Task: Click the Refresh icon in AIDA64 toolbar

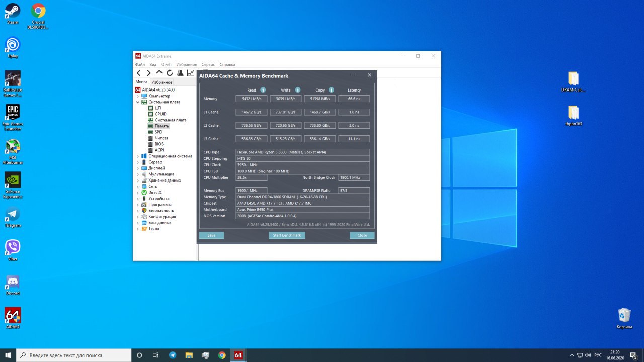Action: click(x=170, y=73)
